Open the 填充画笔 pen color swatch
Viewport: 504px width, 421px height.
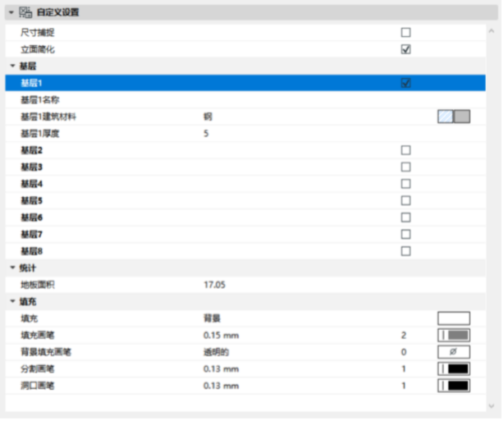pos(454,335)
